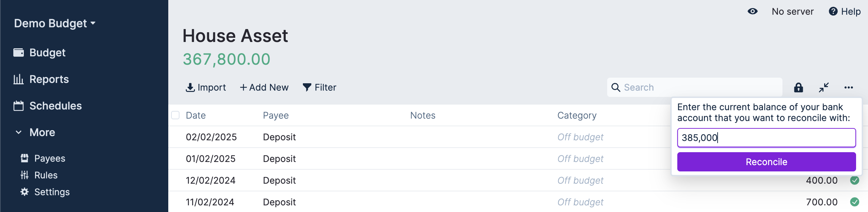Click the lock reconcile icon

tap(799, 87)
